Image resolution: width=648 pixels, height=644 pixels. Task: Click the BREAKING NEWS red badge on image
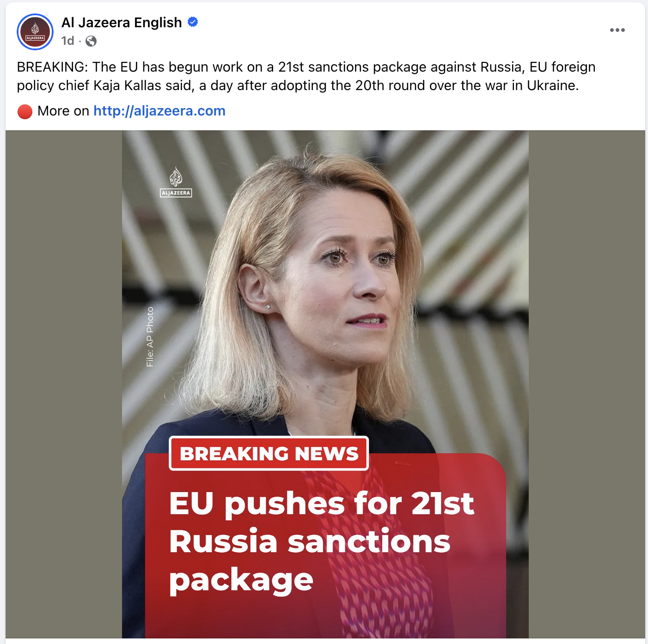pyautogui.click(x=269, y=453)
